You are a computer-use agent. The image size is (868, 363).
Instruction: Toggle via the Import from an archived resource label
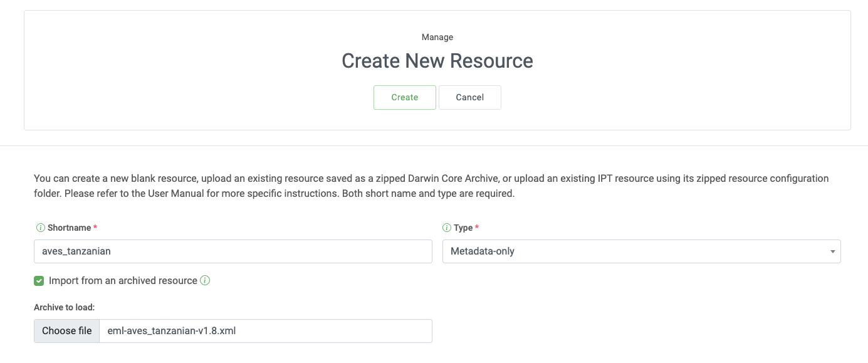tap(123, 281)
